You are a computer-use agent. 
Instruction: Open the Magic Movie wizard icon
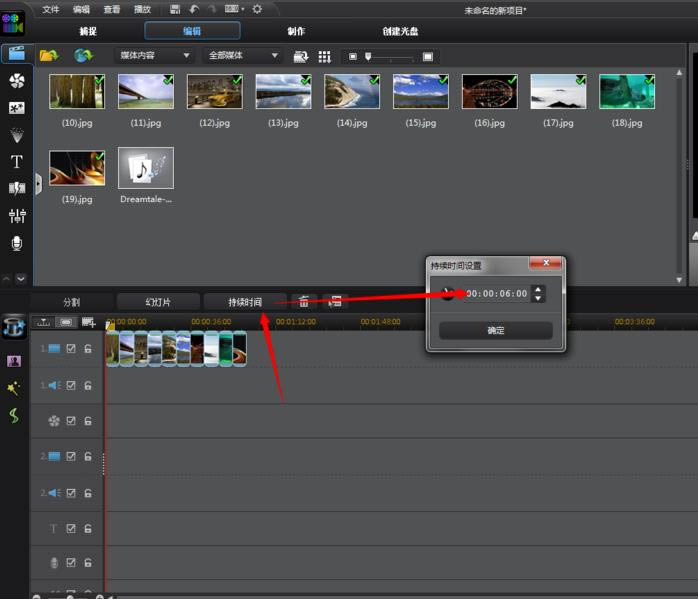[14, 327]
